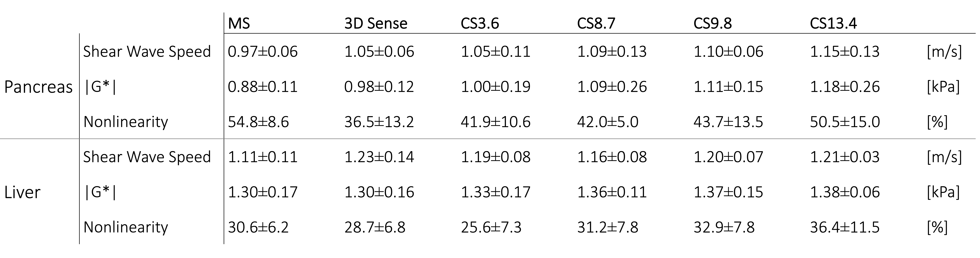Click the MS column header
The image size is (980, 258).
point(239,24)
